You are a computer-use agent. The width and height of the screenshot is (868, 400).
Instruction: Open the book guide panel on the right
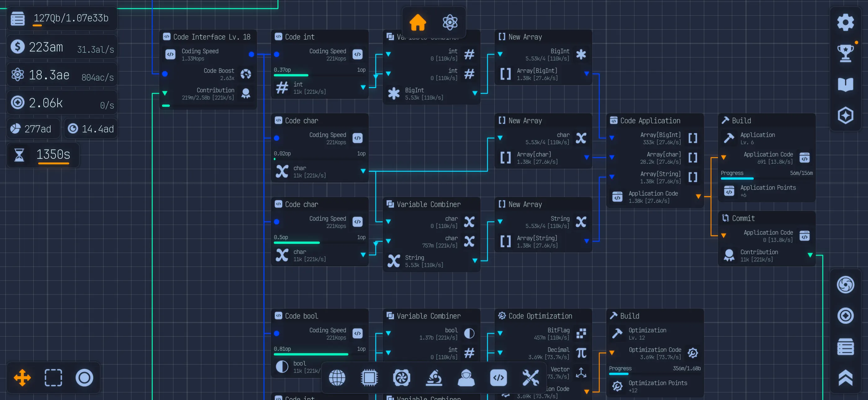pos(845,84)
